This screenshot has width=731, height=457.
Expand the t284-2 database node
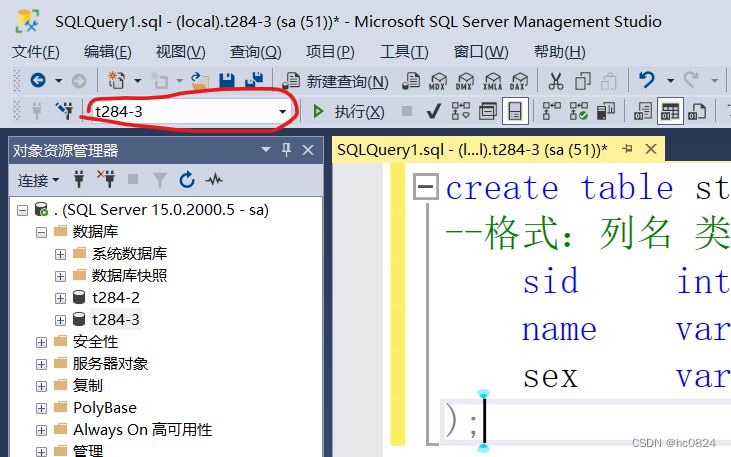point(60,298)
